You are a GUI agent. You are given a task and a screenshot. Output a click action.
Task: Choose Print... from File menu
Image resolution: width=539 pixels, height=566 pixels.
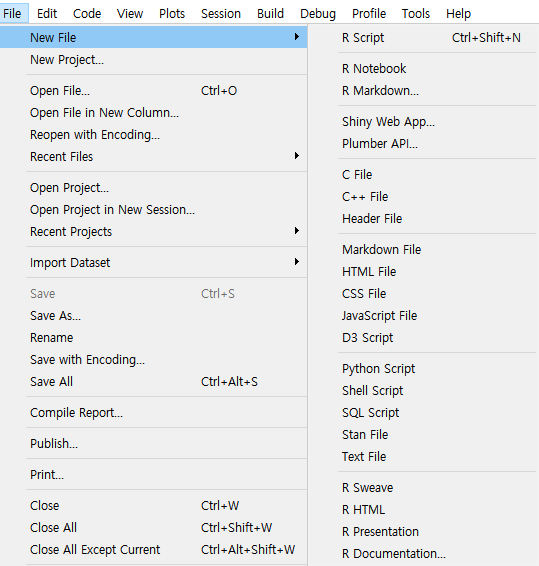point(153,475)
